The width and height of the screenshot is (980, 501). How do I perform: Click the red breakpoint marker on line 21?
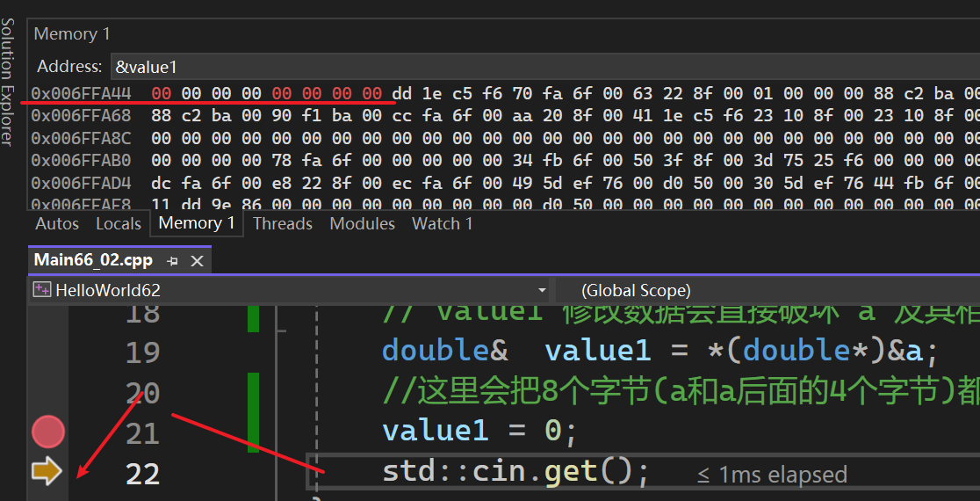click(48, 432)
